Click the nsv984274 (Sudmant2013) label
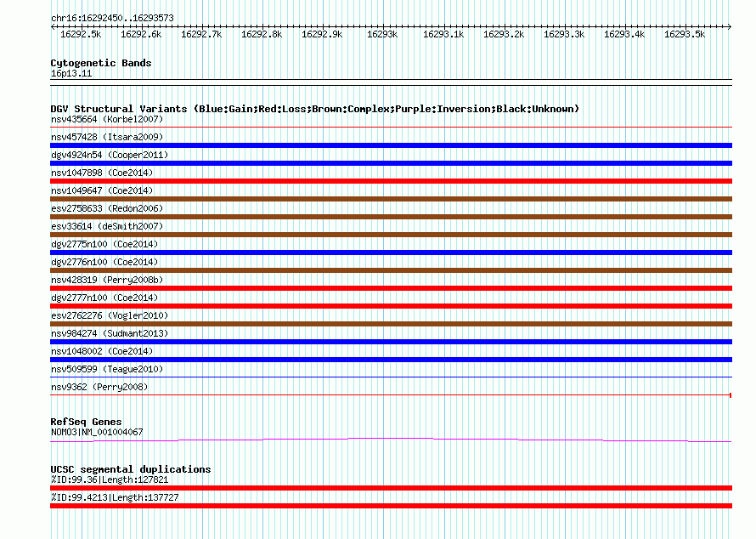Screen dimensions: 756x539 [110, 333]
